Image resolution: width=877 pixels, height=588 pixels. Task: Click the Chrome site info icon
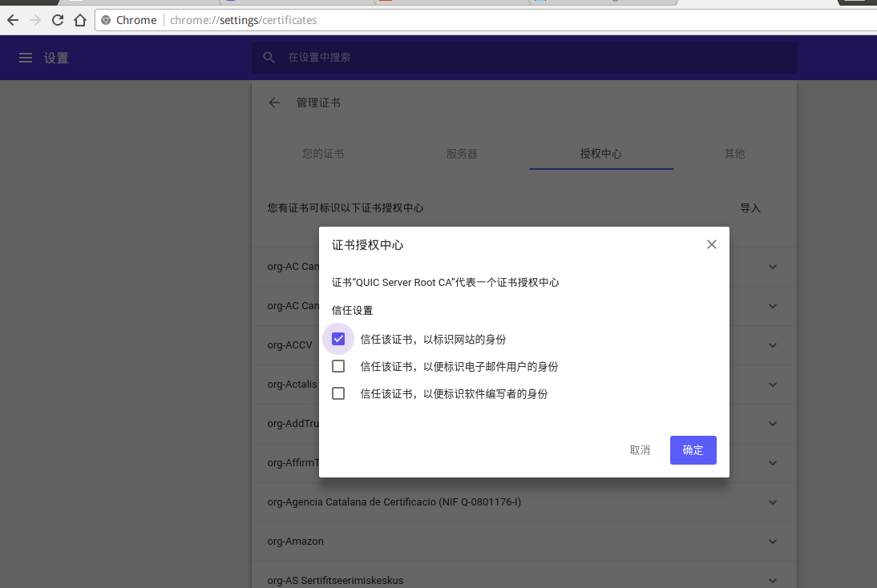(x=106, y=20)
